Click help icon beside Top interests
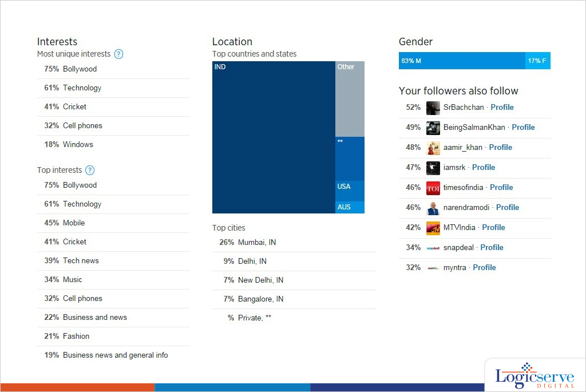The height and width of the screenshot is (392, 586). pos(89,171)
